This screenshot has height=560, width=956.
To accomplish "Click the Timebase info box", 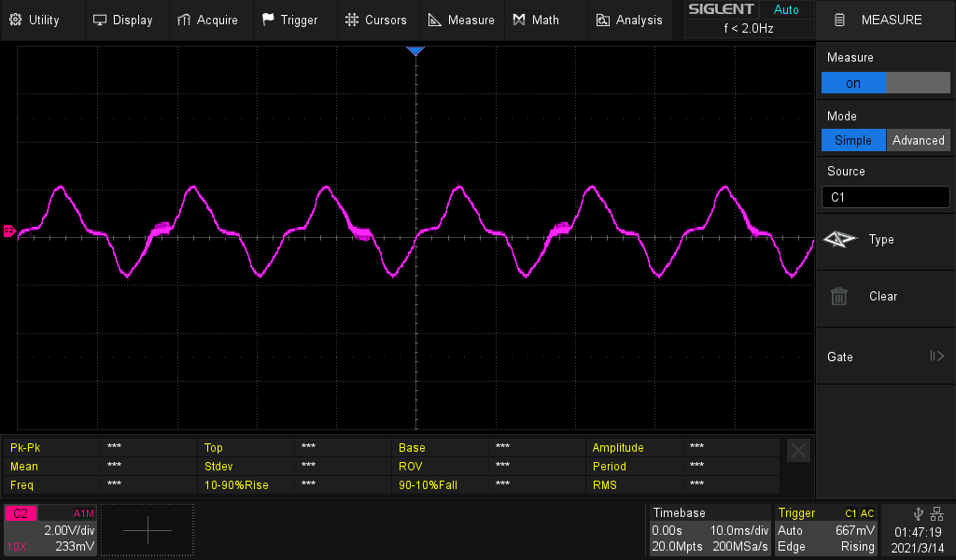I will point(710,530).
